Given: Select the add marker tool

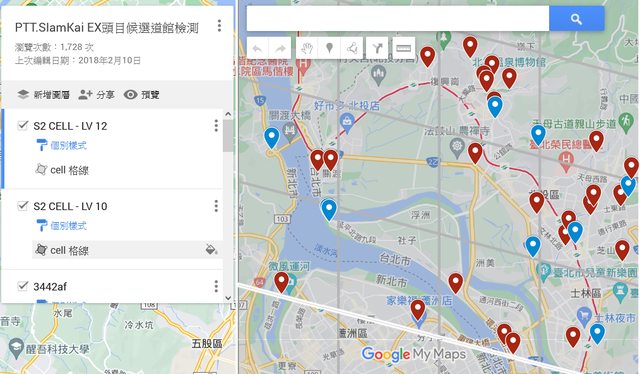Looking at the screenshot, I should pos(329,49).
